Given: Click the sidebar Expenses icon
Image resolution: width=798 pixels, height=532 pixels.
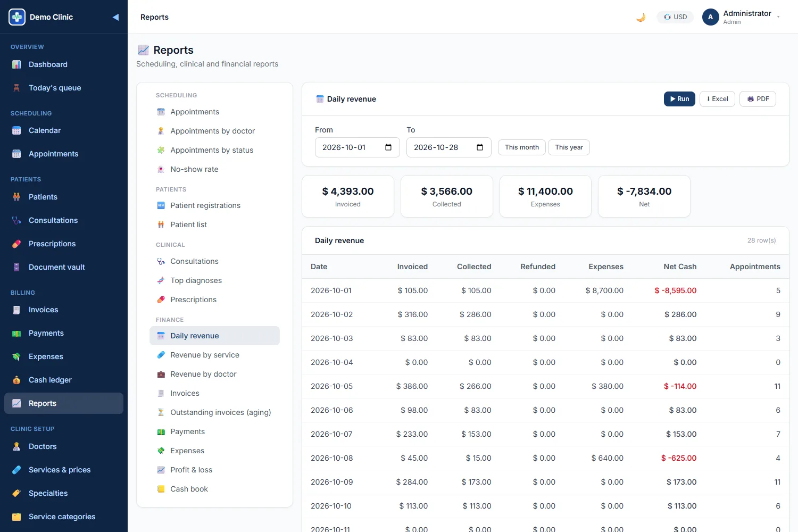Looking at the screenshot, I should coord(16,356).
